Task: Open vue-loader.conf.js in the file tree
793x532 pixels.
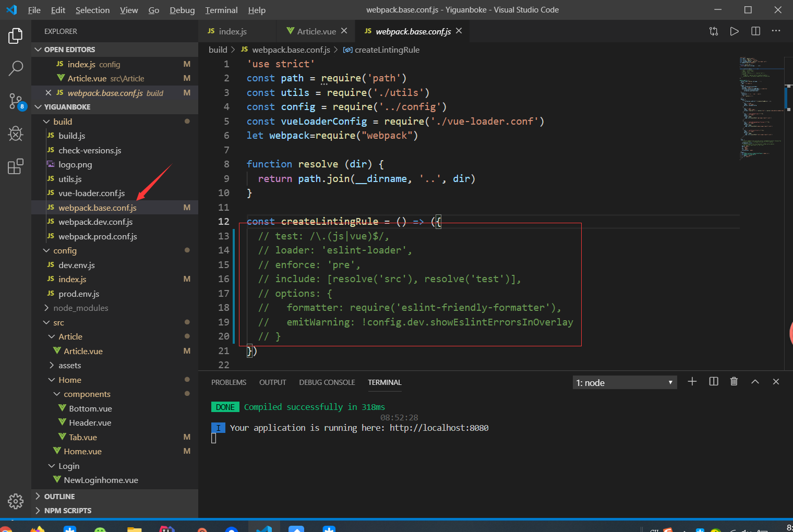Action: [115, 193]
